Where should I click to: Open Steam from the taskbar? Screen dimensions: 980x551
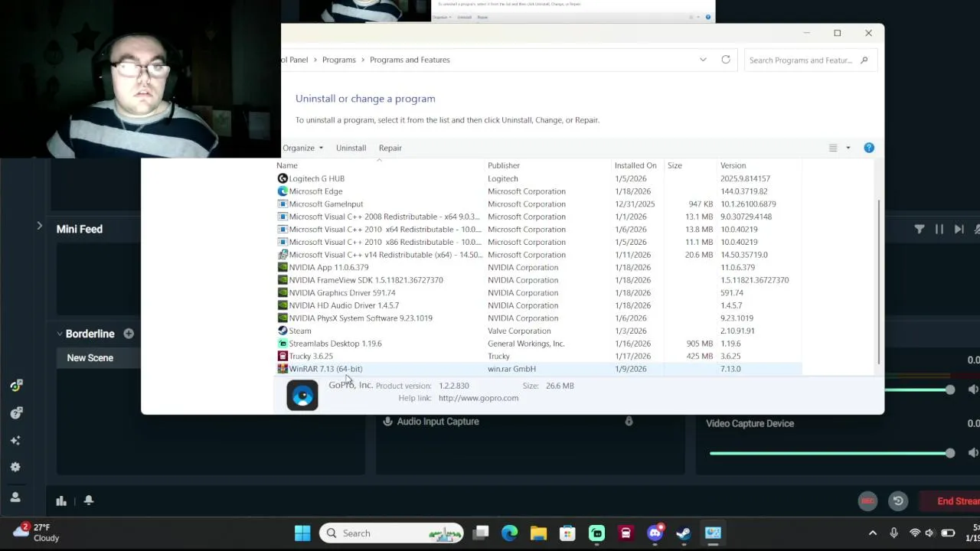coord(684,533)
